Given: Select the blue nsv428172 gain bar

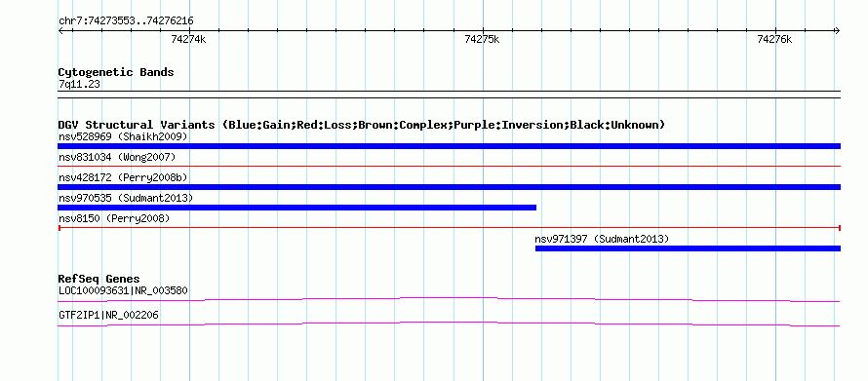Looking at the screenshot, I should (449, 187).
